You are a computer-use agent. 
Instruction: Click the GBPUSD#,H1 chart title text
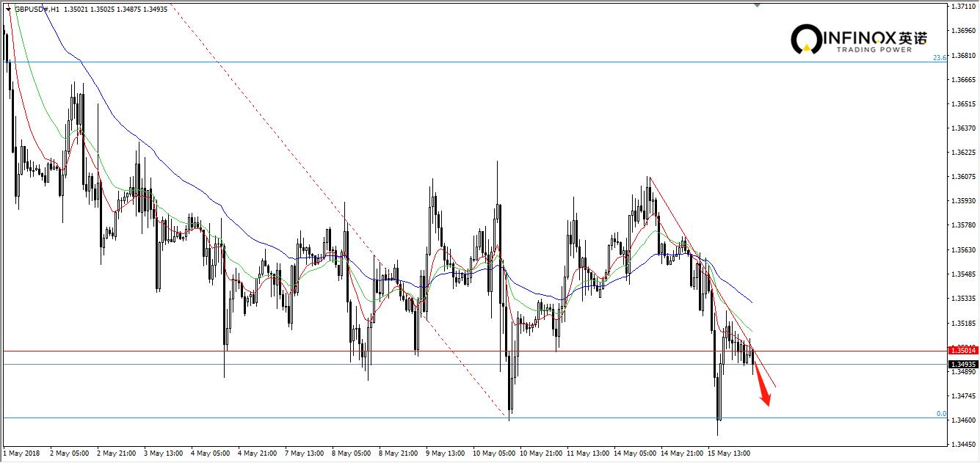tap(36, 9)
